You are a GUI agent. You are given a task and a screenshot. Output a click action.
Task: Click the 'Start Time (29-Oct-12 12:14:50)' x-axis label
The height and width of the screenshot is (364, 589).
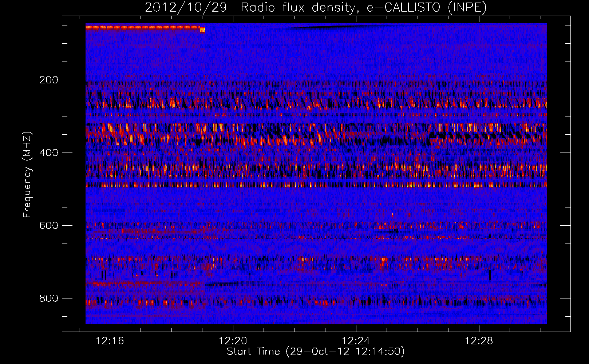[x=316, y=352]
